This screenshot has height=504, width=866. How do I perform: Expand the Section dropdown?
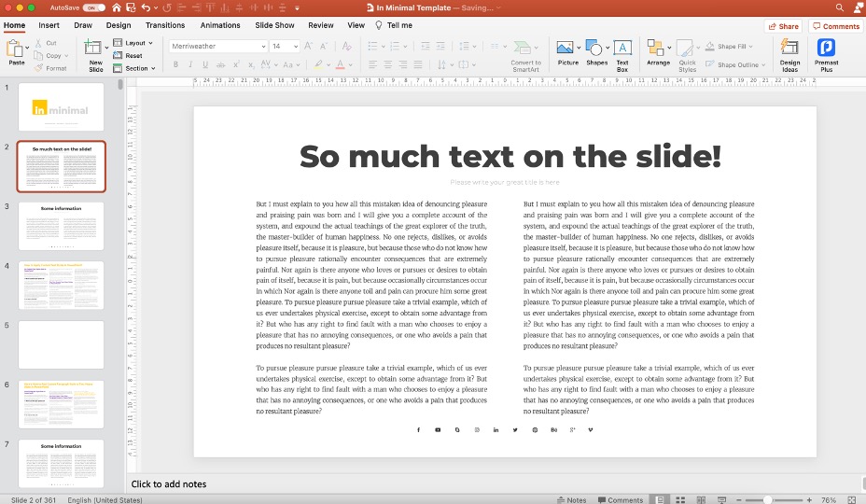[x=153, y=68]
